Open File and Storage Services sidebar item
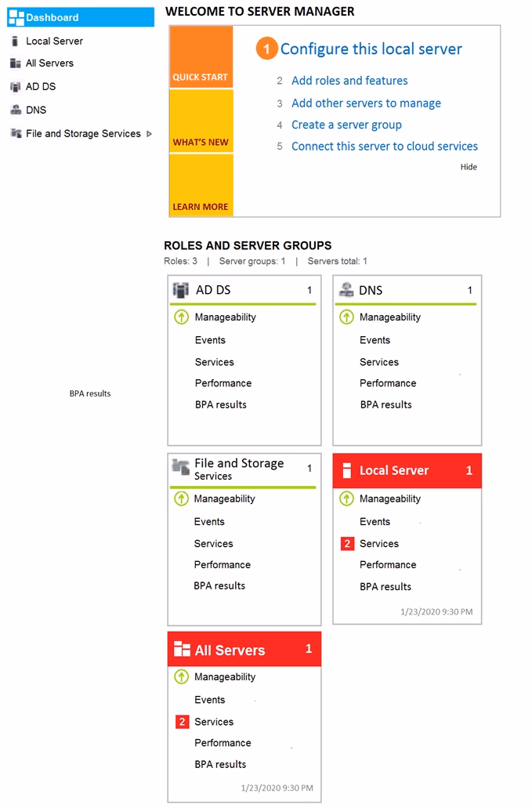The height and width of the screenshot is (808, 532). coord(83,134)
